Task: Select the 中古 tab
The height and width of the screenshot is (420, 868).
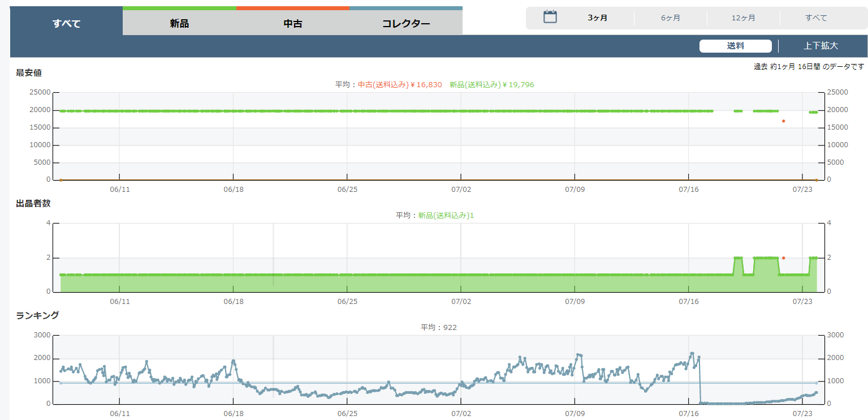Action: [x=292, y=23]
